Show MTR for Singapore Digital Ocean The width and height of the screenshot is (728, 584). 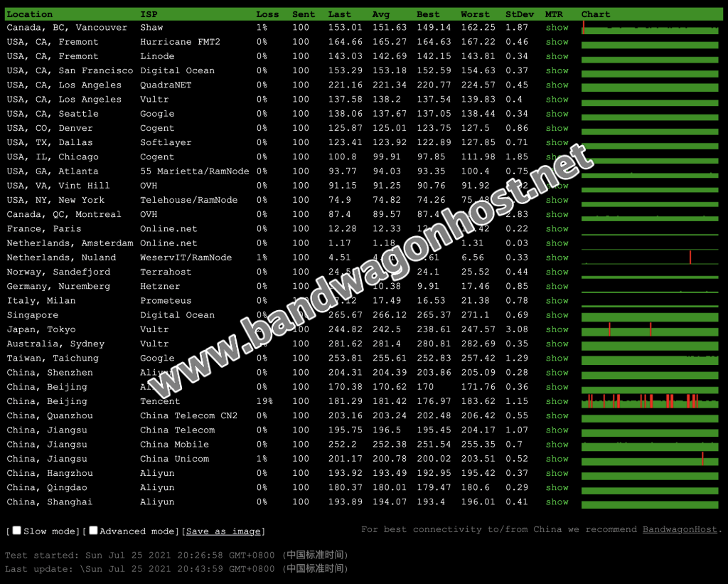coord(557,315)
